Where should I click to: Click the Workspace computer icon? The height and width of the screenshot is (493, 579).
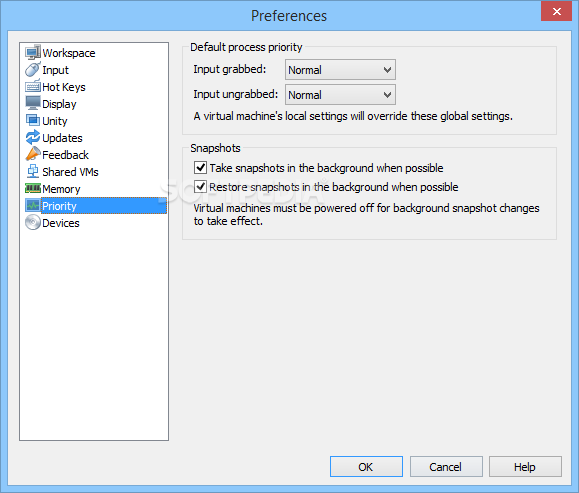[x=33, y=52]
